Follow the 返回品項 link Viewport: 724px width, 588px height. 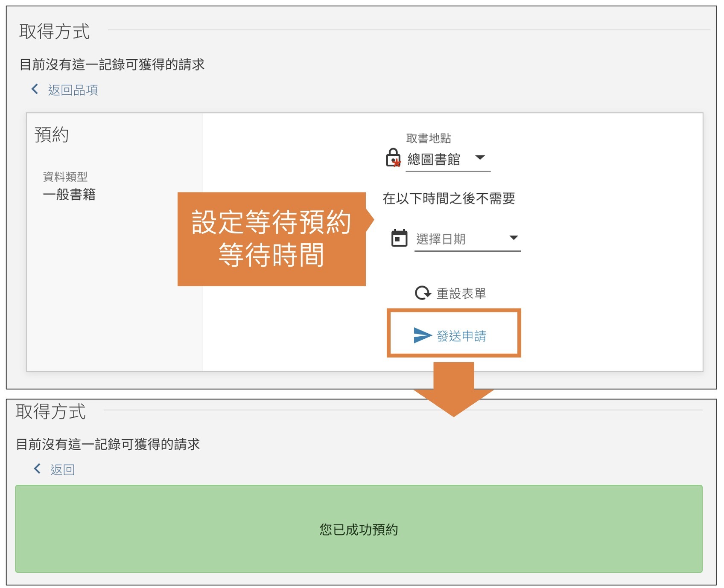73,90
